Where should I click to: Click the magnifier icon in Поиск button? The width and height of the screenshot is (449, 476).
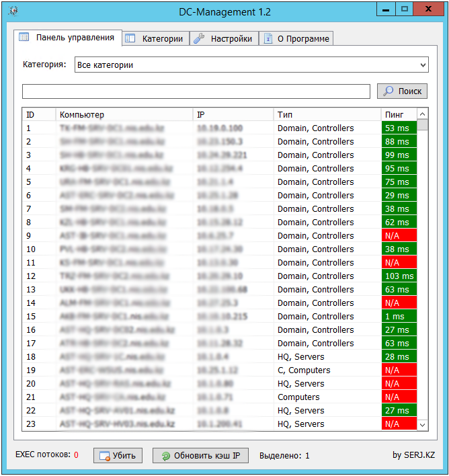pos(388,91)
